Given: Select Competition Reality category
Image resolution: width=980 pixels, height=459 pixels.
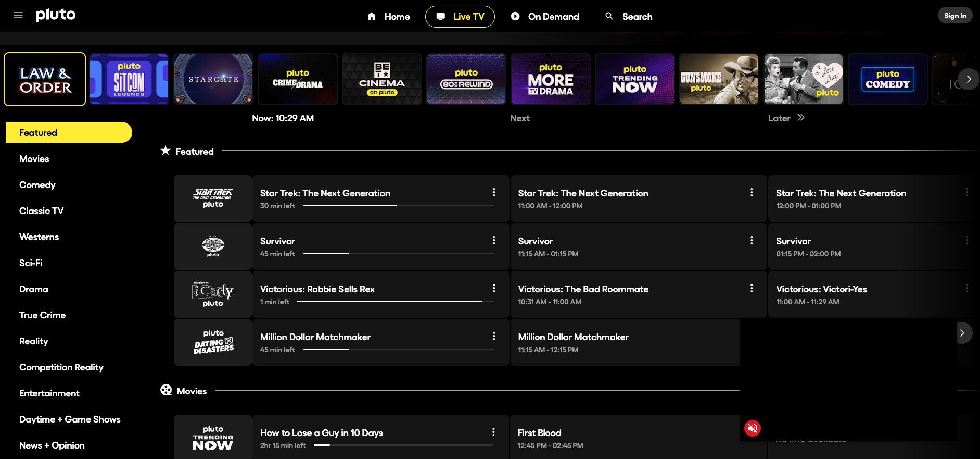Looking at the screenshot, I should point(61,367).
